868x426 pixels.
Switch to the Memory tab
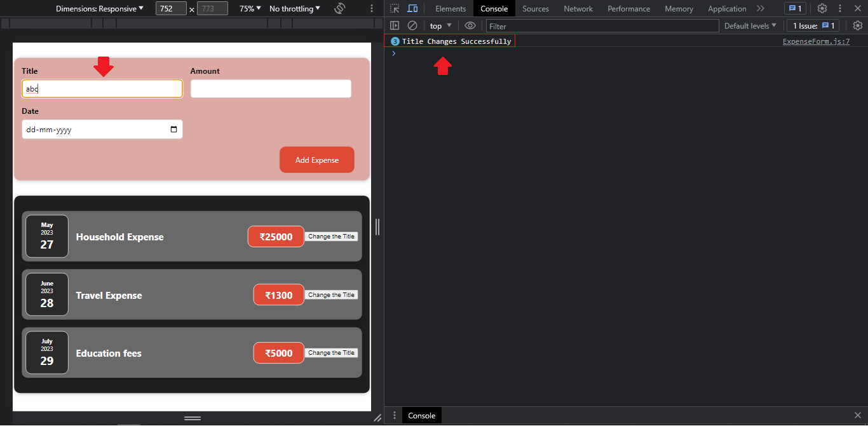coord(679,8)
